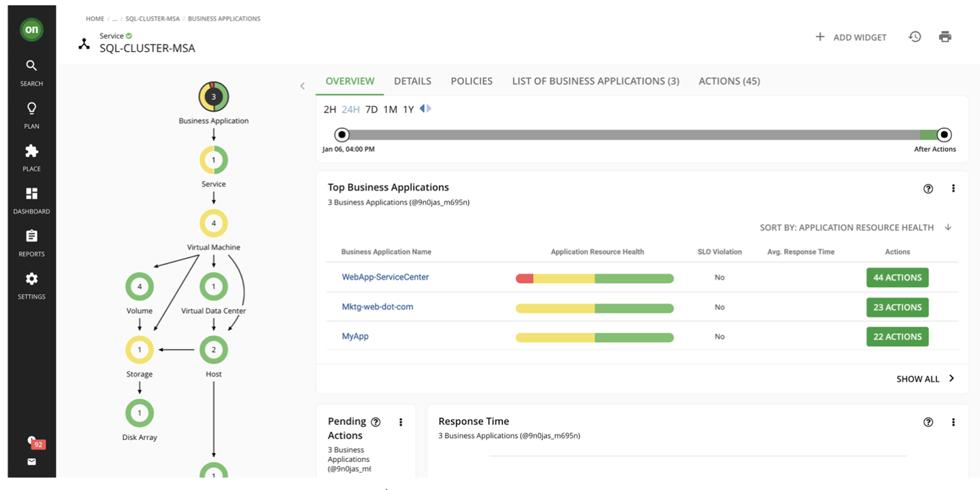Open Top Business Applications kebab menu
The width and height of the screenshot is (980, 490).
(x=953, y=189)
